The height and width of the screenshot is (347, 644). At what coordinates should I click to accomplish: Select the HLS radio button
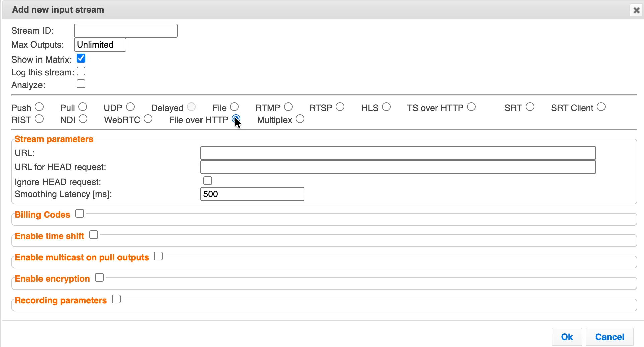(x=386, y=107)
